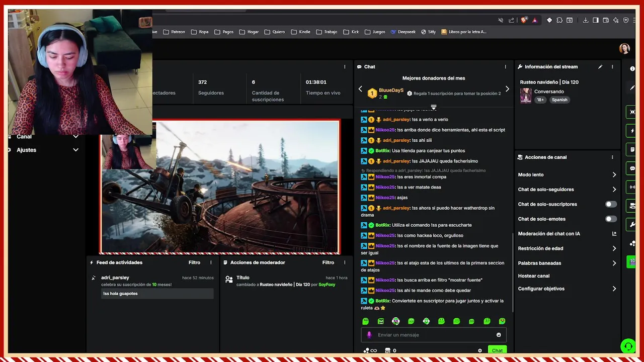Click the shop icon beside count 0

tap(387, 350)
